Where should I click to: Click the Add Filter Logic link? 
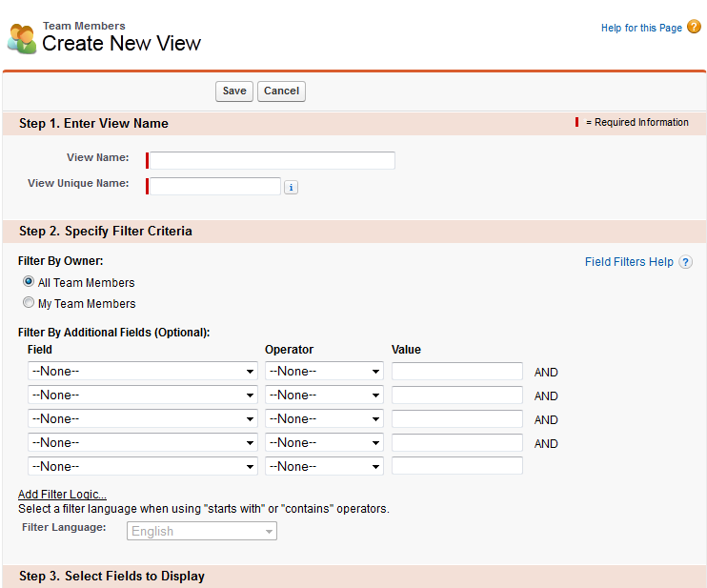pos(62,494)
